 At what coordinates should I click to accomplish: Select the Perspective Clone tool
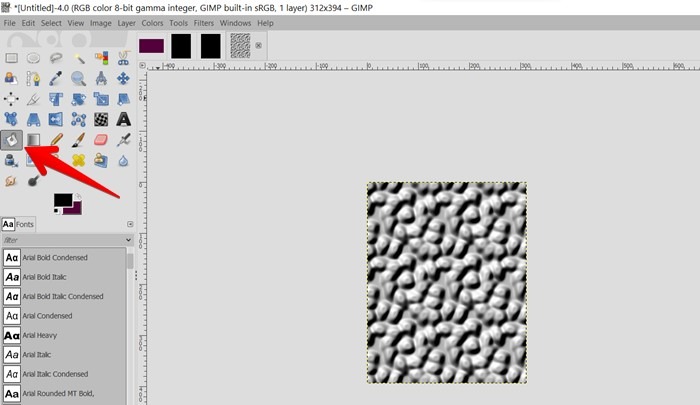point(101,161)
